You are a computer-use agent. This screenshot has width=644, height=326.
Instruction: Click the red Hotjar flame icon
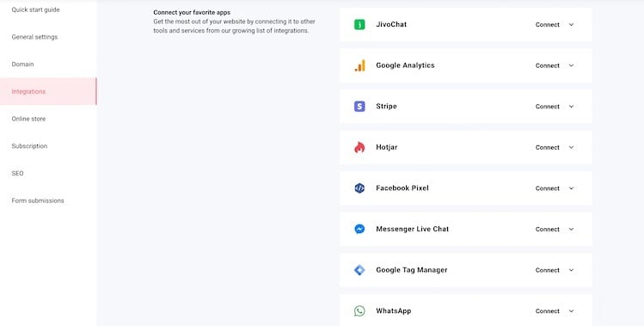(359, 147)
